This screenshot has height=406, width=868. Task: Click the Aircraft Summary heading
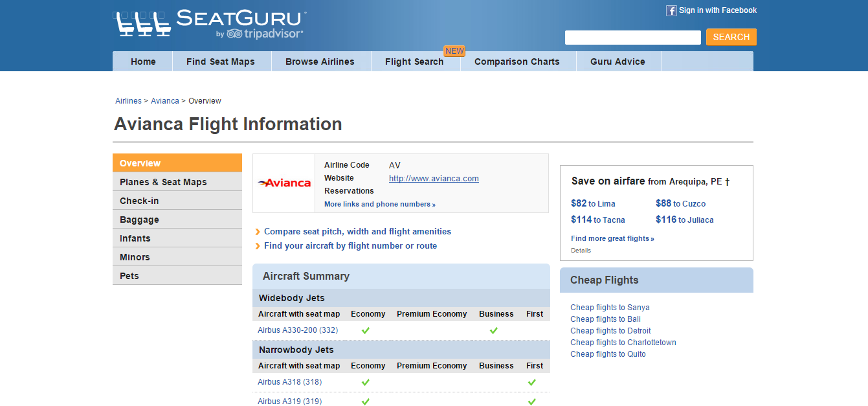click(306, 276)
